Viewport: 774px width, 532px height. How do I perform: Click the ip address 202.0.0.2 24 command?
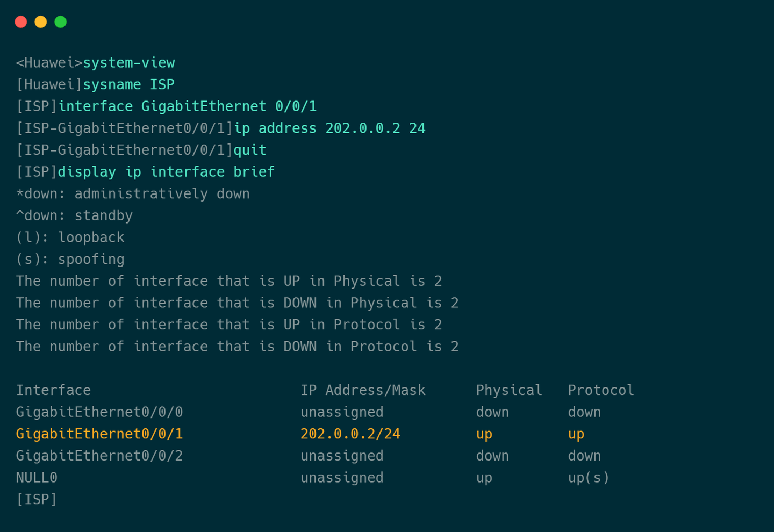pyautogui.click(x=329, y=128)
